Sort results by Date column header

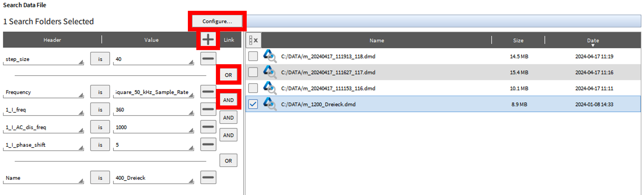pos(592,40)
